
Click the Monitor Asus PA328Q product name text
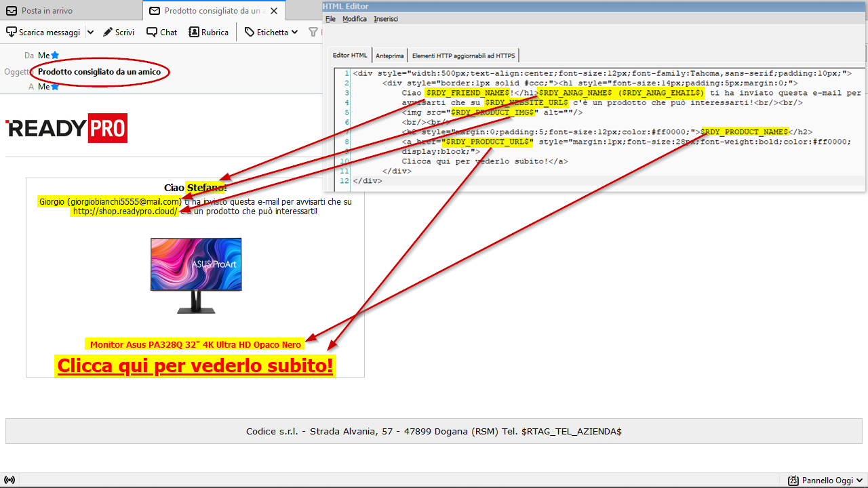point(195,344)
